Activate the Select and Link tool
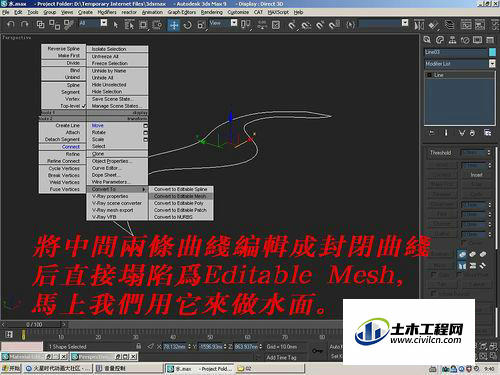 [40, 24]
